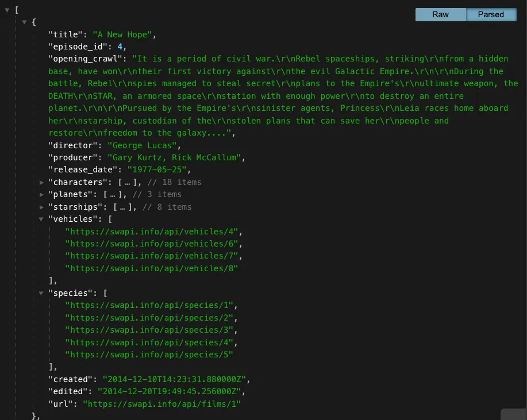This screenshot has height=420, width=527.
Task: Expand the "starships" array arrow
Action: pos(42,207)
